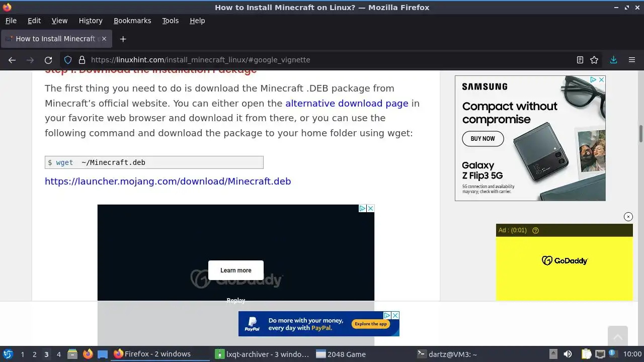Click Learn more on GoDaddy video ad
Viewport: 644px width, 362px height.
236,270
